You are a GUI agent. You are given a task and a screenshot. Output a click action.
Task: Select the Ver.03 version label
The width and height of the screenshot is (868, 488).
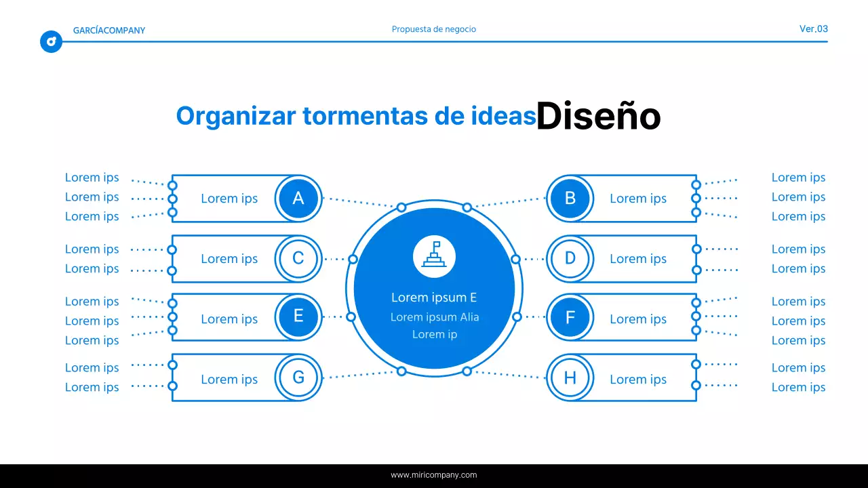(x=813, y=29)
